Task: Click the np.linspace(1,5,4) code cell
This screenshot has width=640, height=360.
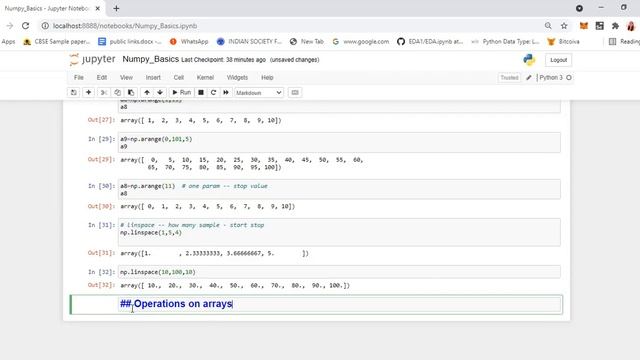Action: click(x=340, y=232)
